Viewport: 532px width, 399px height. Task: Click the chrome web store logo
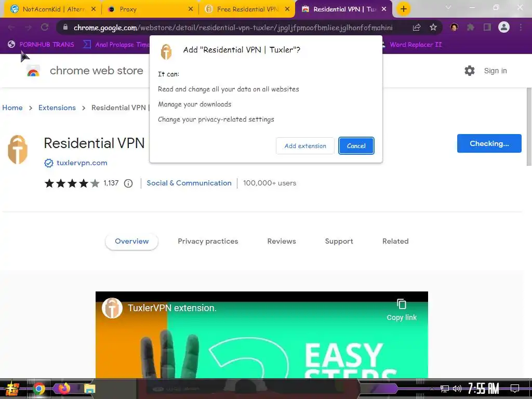click(33, 71)
